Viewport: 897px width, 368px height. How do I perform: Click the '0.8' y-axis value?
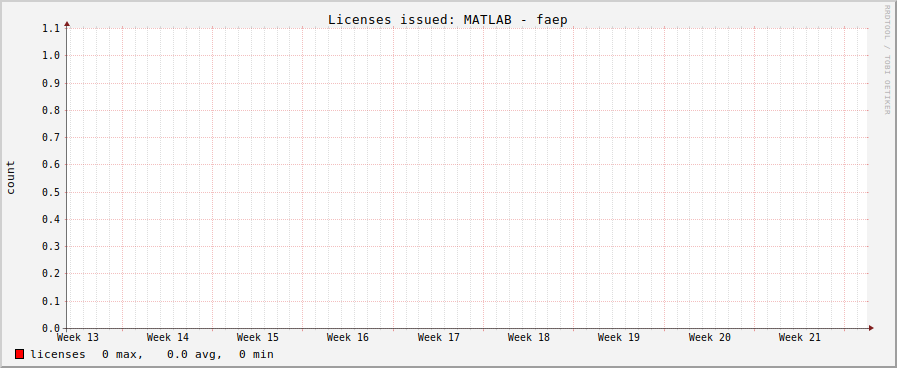point(51,110)
